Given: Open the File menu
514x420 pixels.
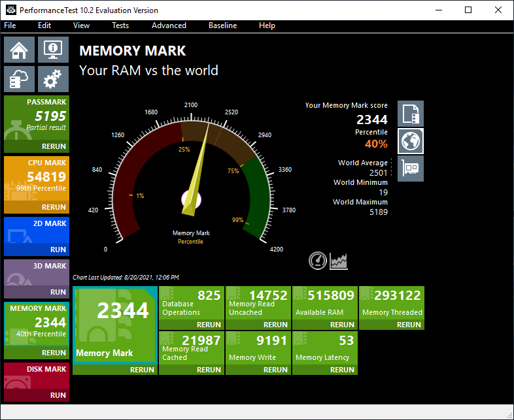Looking at the screenshot, I should [x=10, y=25].
